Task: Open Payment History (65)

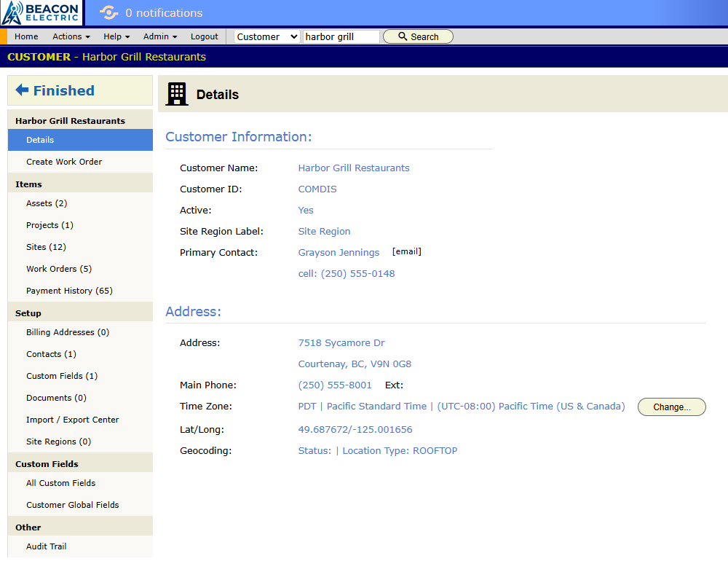Action: click(x=80, y=291)
